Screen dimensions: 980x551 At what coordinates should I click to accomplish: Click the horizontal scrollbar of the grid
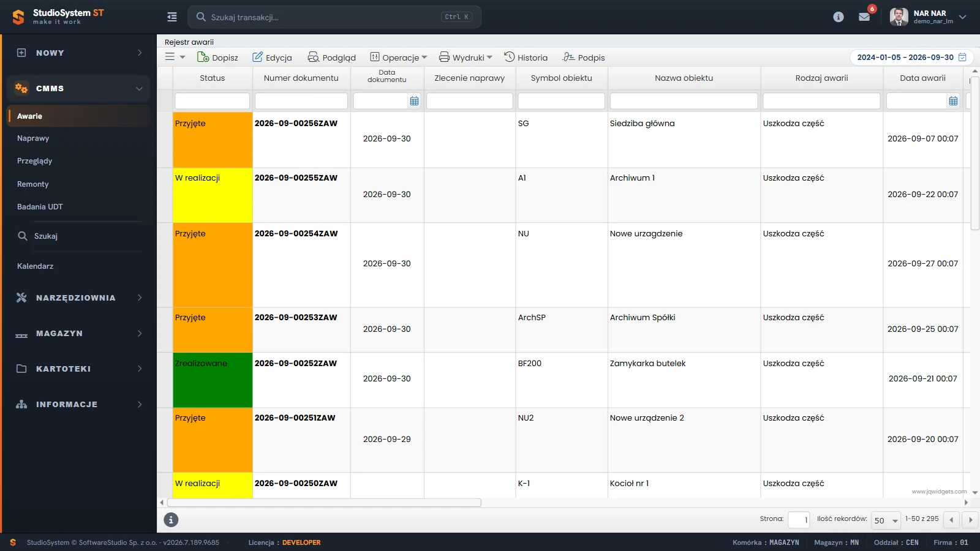[324, 503]
